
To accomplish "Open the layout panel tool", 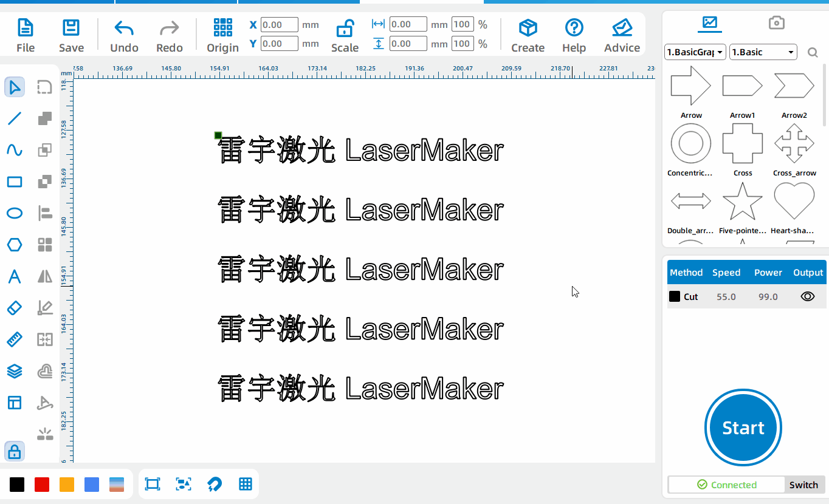I will click(15, 403).
